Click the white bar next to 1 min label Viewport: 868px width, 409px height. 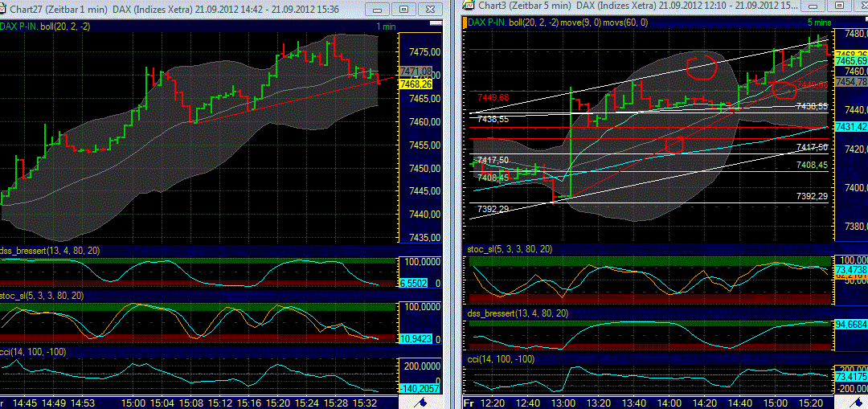pyautogui.click(x=435, y=22)
